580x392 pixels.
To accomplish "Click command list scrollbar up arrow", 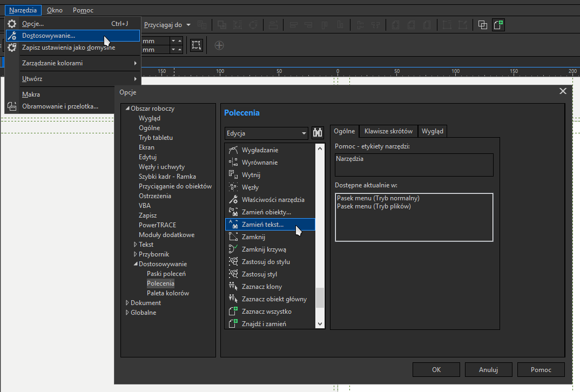I will pyautogui.click(x=320, y=148).
